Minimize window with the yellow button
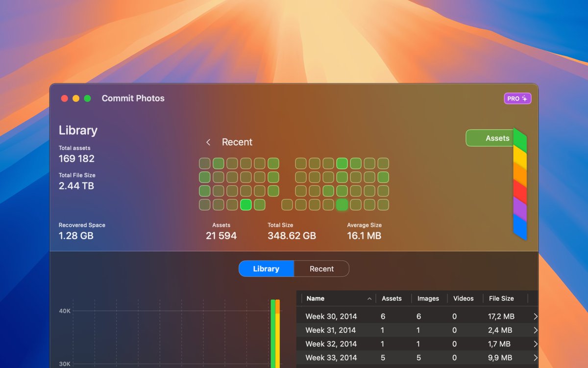The height and width of the screenshot is (368, 588). 76,99
